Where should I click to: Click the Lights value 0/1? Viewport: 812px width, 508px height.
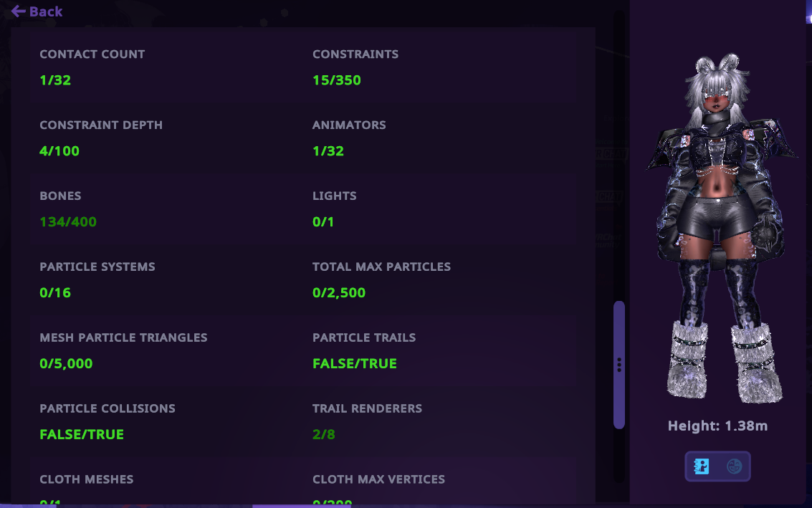(x=323, y=222)
